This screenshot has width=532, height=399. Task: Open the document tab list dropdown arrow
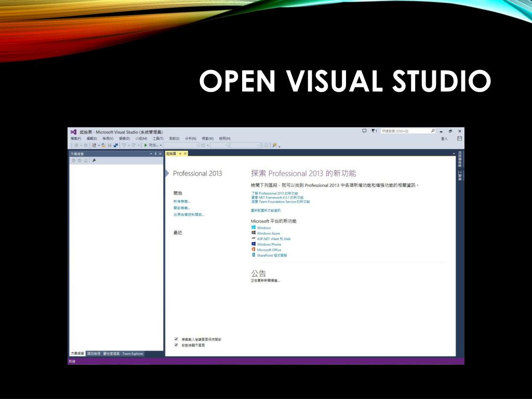(x=454, y=154)
